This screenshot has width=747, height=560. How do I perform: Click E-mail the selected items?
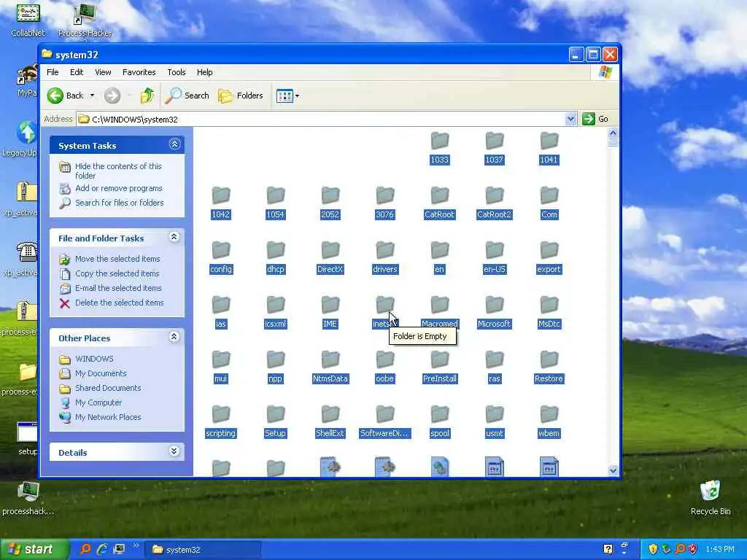(118, 287)
